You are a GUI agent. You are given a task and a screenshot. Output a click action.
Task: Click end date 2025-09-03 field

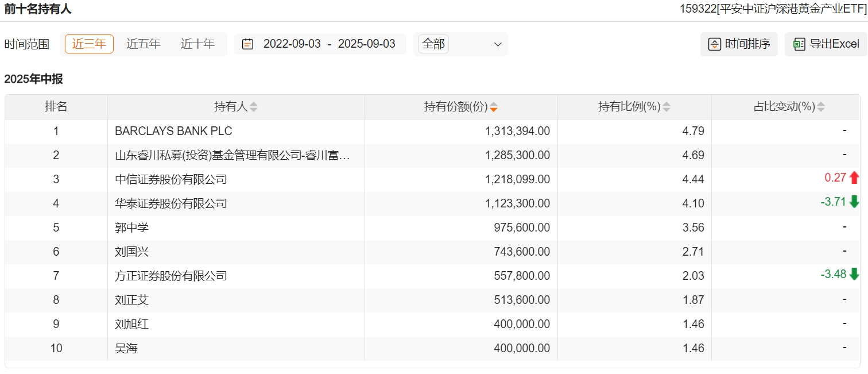click(x=367, y=44)
